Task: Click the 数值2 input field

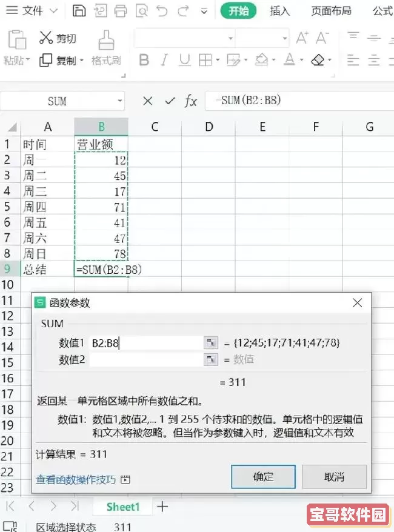Action: [147, 360]
